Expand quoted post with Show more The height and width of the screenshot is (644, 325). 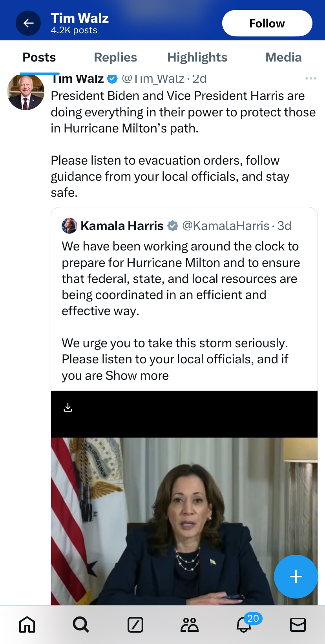pyautogui.click(x=137, y=376)
